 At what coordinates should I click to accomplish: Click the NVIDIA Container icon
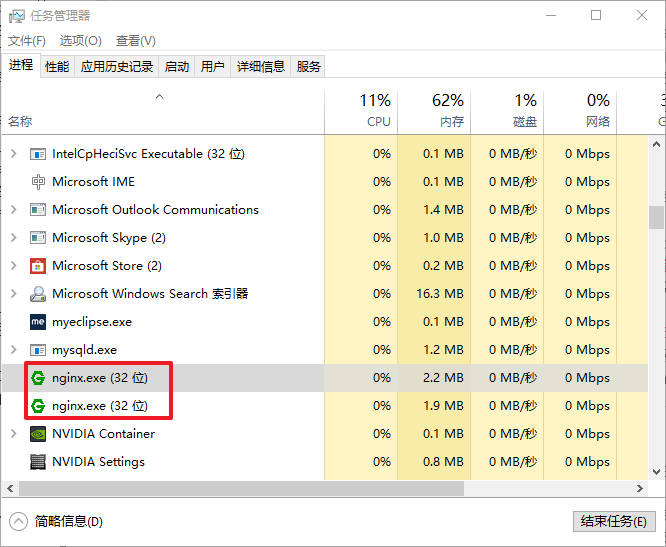[x=38, y=434]
